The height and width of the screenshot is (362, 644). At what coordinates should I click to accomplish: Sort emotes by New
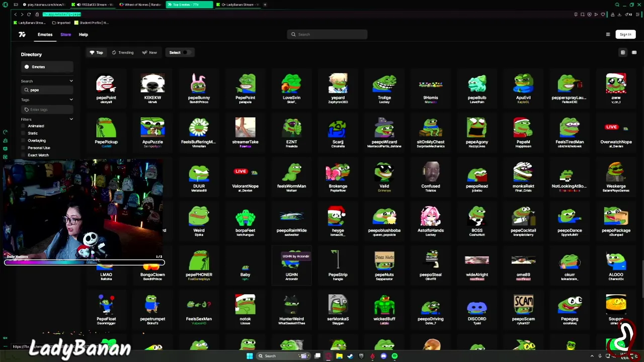coord(149,52)
